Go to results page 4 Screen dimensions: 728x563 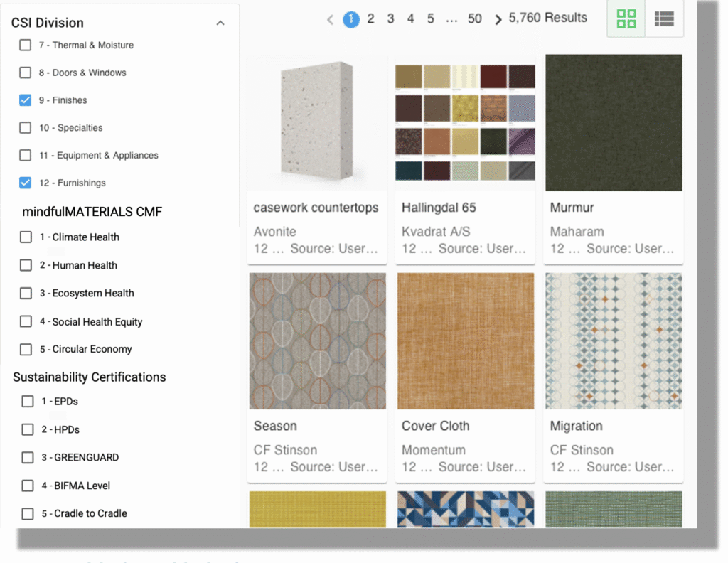[x=410, y=19]
